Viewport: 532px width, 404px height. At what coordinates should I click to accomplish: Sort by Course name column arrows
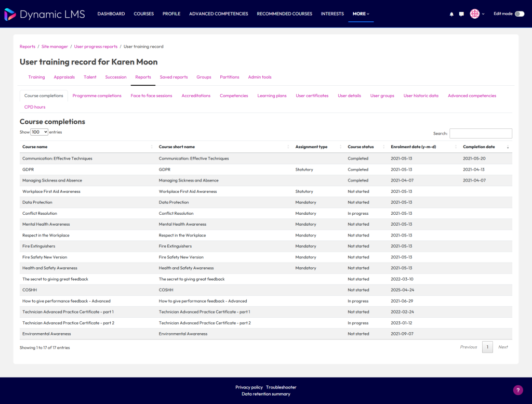tap(152, 147)
